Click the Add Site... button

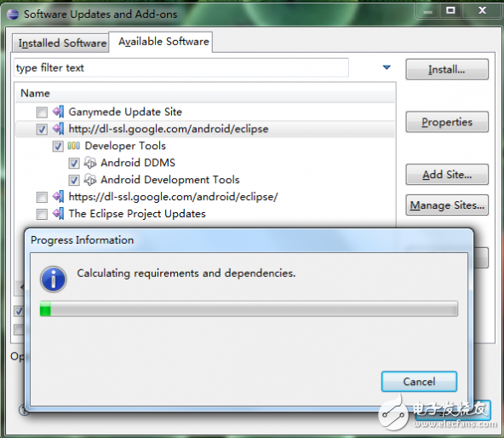click(447, 175)
